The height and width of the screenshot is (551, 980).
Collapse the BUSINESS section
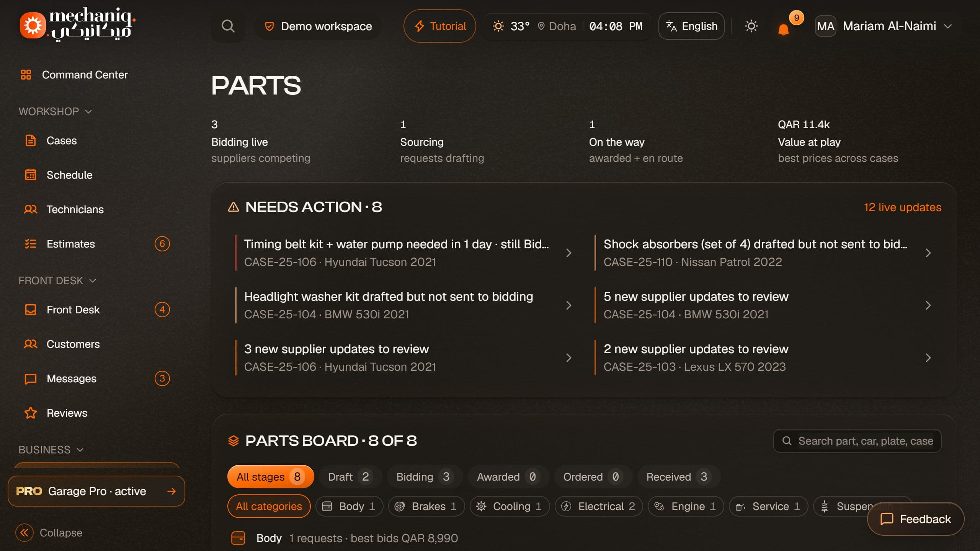[x=51, y=450]
